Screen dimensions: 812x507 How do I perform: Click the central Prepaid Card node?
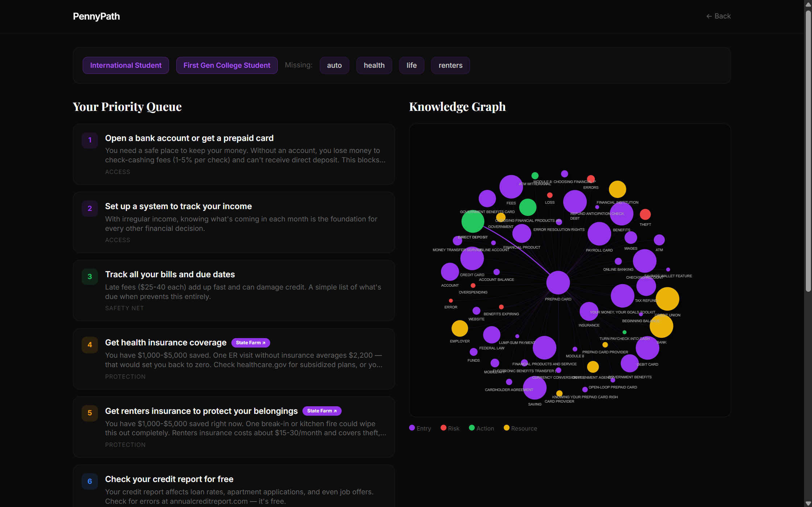[558, 282]
